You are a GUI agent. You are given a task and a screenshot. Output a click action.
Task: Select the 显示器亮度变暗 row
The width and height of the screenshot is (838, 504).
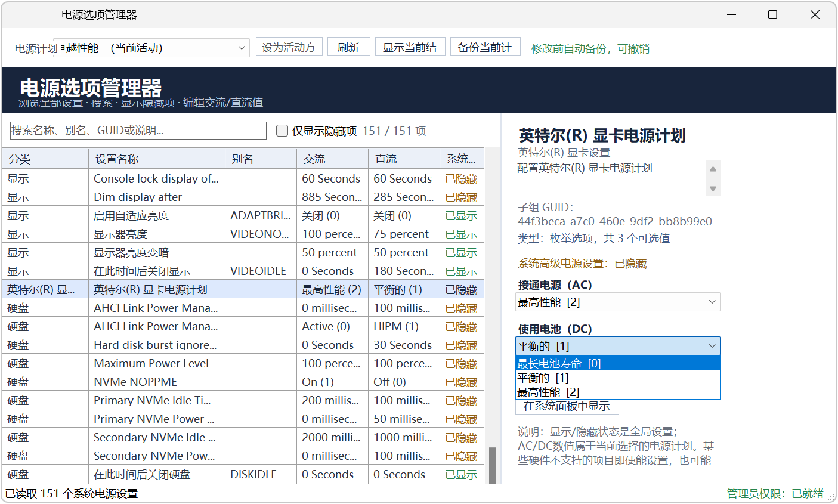pos(243,252)
